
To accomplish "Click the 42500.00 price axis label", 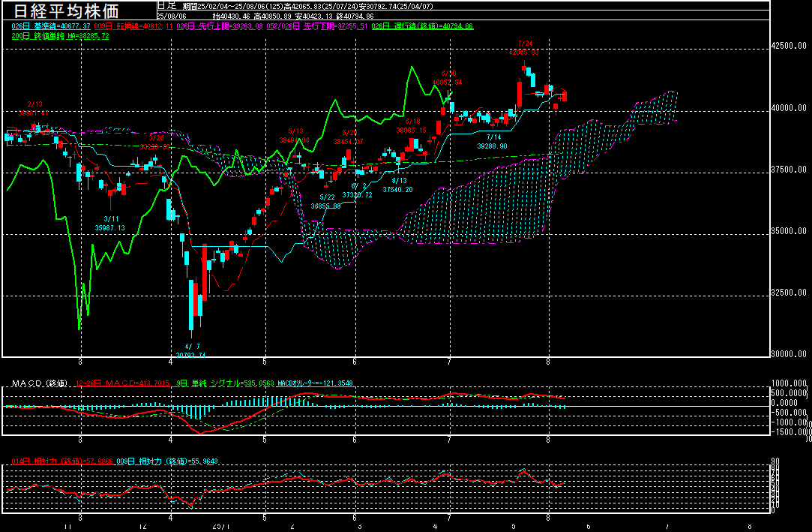I will click(789, 46).
